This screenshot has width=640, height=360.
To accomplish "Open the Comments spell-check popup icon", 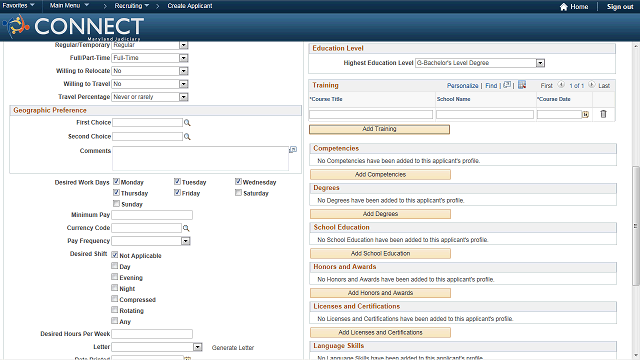I will pos(293,150).
